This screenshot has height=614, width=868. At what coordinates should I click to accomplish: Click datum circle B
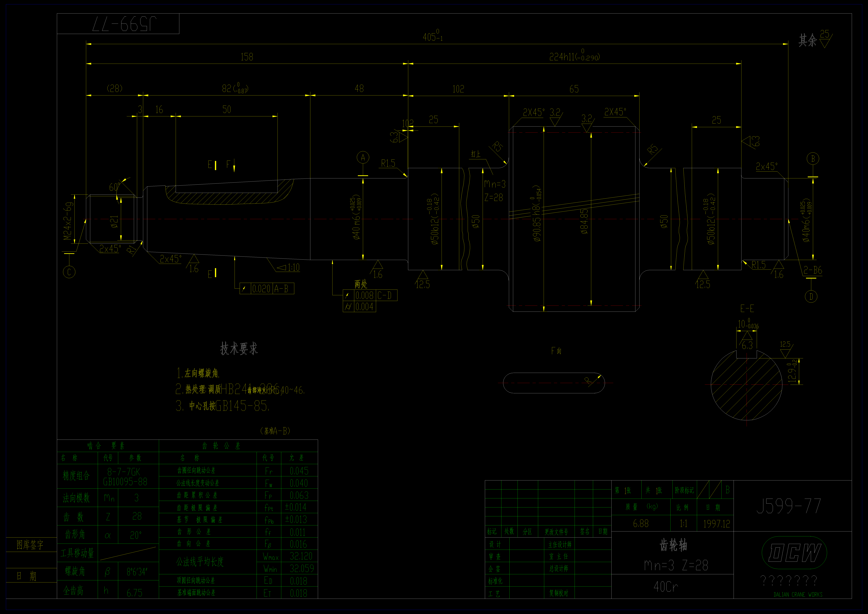point(813,158)
